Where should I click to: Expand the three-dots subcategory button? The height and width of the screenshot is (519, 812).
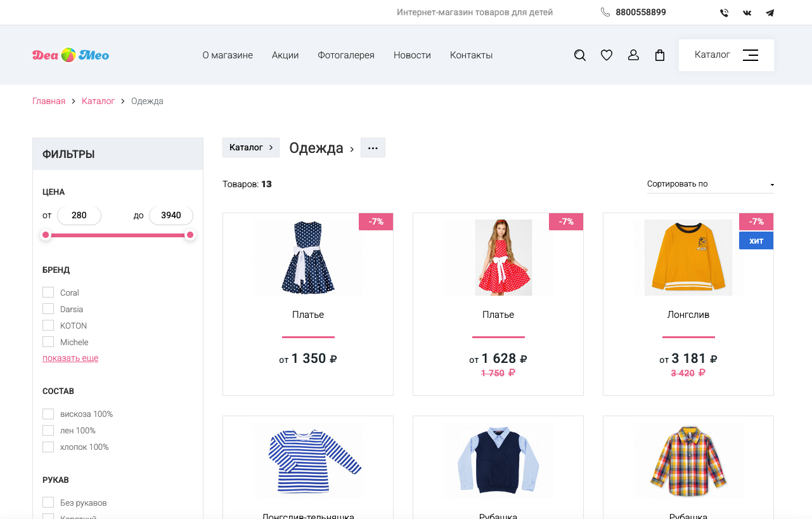(x=373, y=148)
